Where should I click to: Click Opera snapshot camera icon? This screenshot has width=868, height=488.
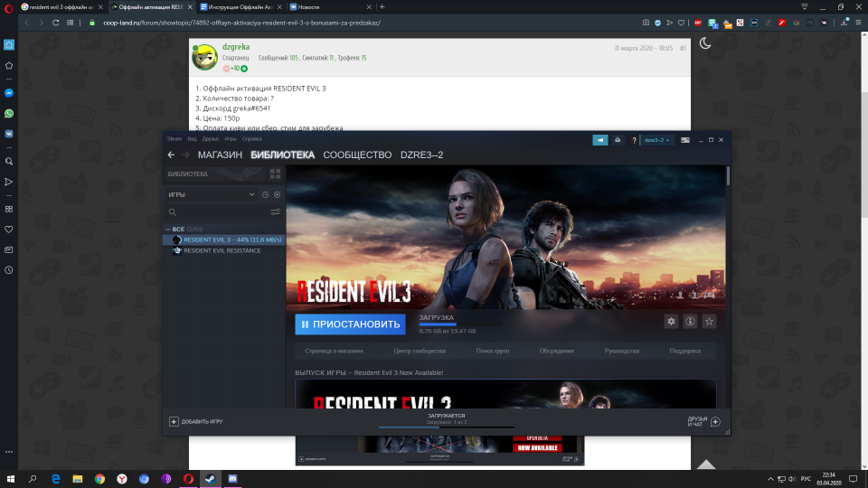pos(646,23)
